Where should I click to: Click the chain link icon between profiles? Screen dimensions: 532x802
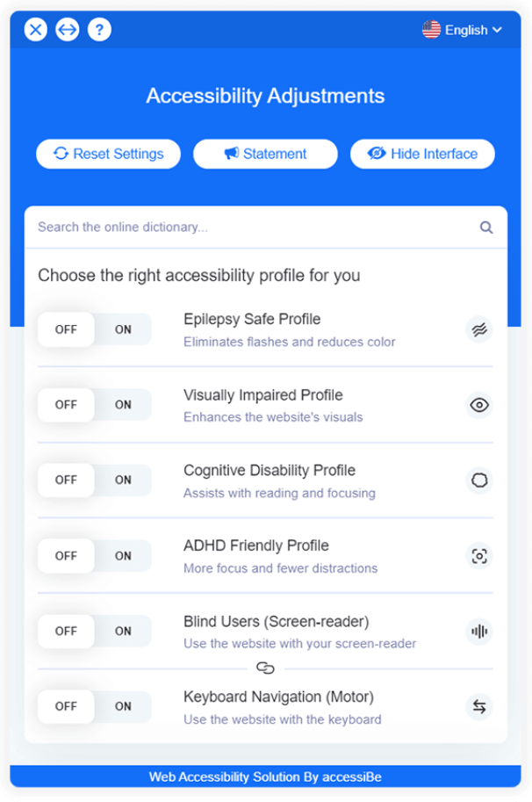pos(265,668)
